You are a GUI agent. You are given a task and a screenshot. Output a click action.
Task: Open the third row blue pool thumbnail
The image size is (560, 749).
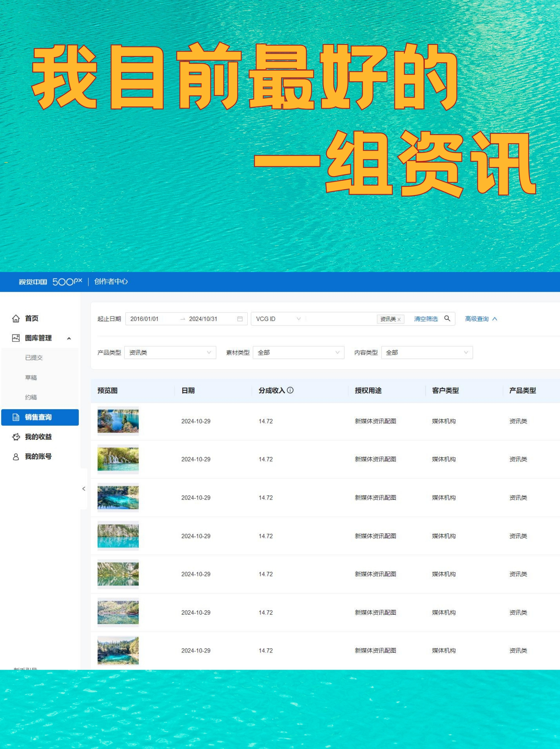click(x=118, y=497)
